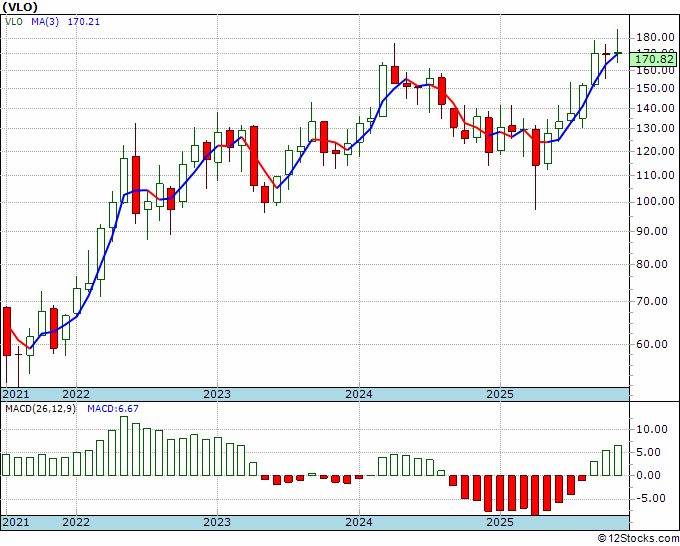The image size is (680, 546).
Task: Click 2024 on the price chart timeline
Action: click(x=359, y=394)
